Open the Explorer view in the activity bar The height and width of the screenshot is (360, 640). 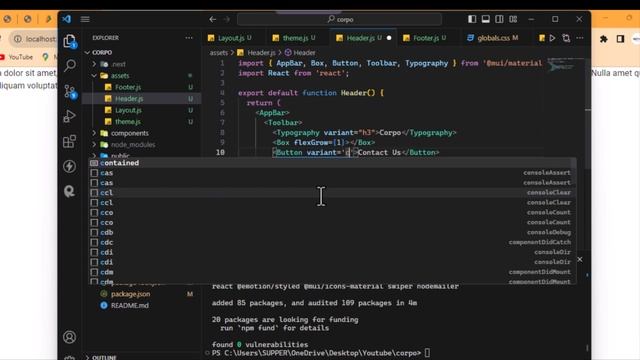(x=70, y=41)
